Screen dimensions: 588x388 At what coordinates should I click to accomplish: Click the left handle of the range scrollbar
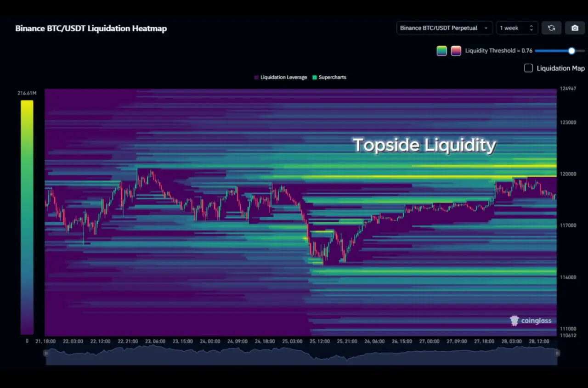tap(45, 353)
